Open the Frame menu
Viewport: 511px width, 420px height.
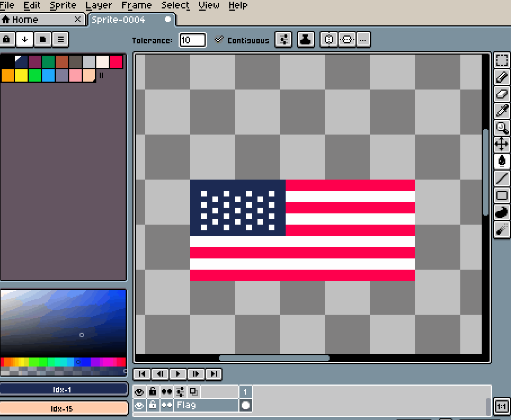[136, 5]
